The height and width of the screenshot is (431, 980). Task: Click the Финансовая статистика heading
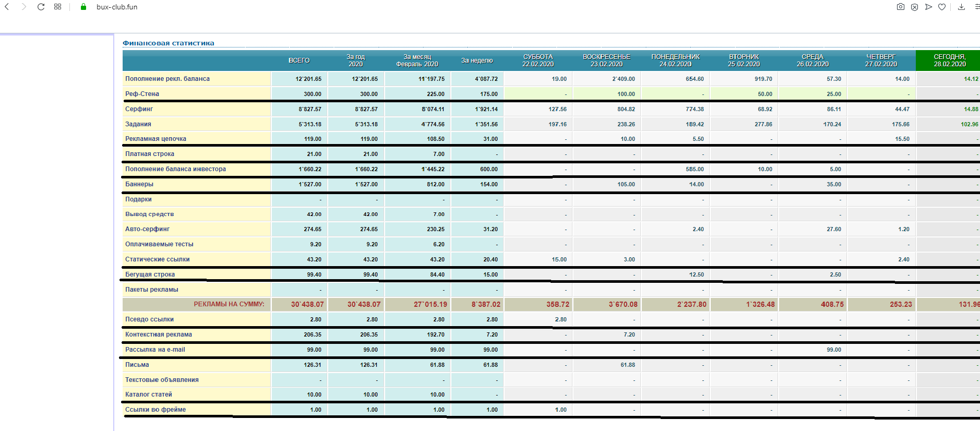click(x=169, y=43)
